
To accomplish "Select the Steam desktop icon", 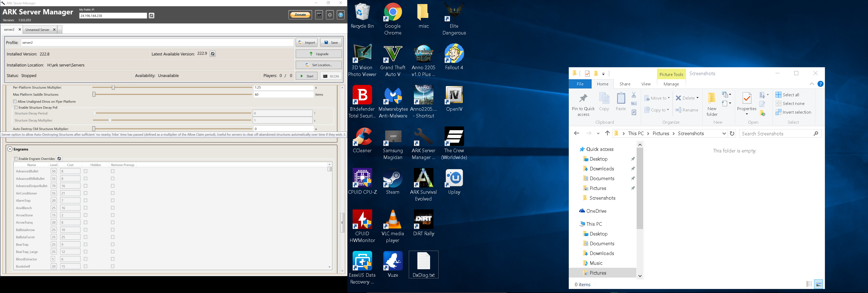I will 393,181.
